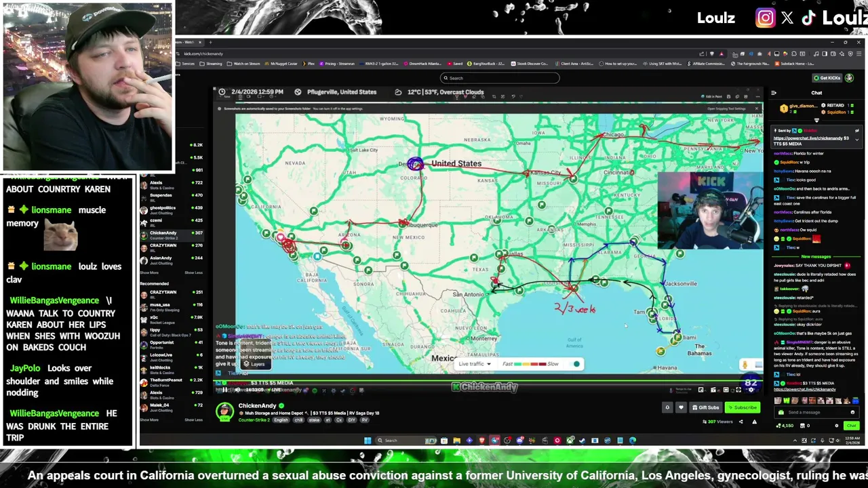The image size is (868, 488).
Task: Open the keithlocks recommended channel
Action: [171, 369]
